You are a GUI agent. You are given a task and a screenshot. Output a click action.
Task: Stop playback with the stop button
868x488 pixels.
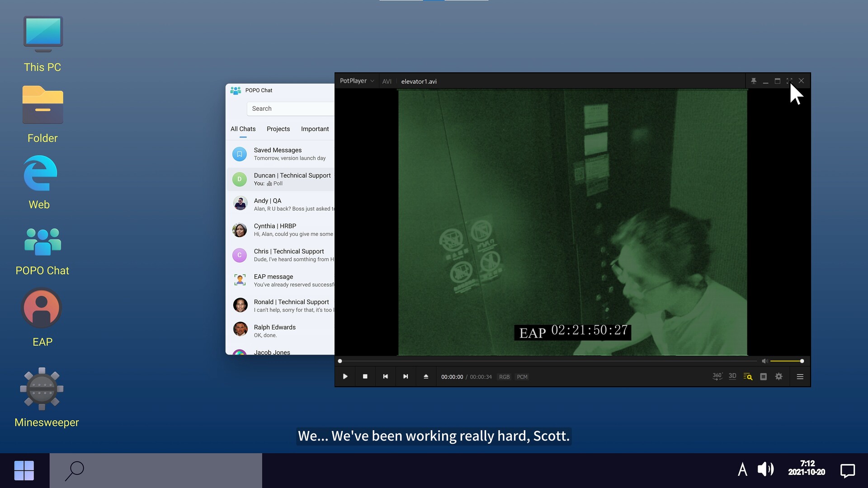365,376
